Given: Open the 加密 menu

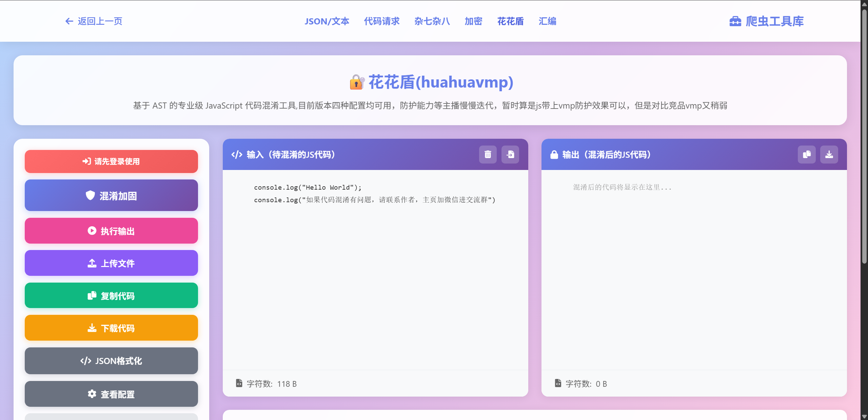Looking at the screenshot, I should (x=473, y=21).
